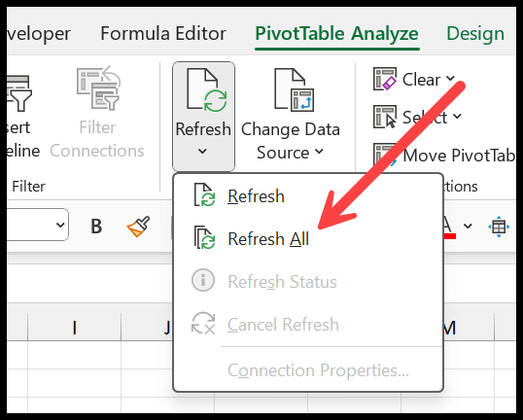Viewport: 523px width, 420px height.
Task: Switch to the Design tab
Action: [x=475, y=34]
